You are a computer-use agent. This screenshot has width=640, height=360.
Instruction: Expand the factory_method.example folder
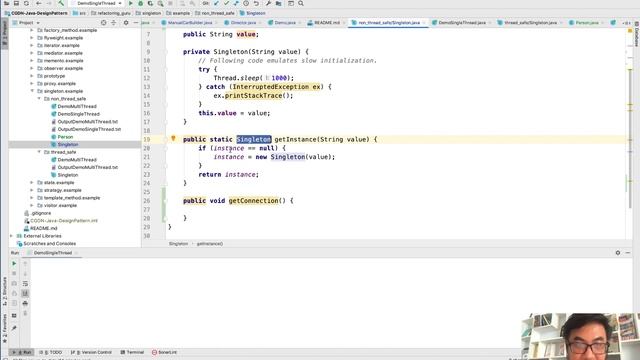click(x=32, y=30)
